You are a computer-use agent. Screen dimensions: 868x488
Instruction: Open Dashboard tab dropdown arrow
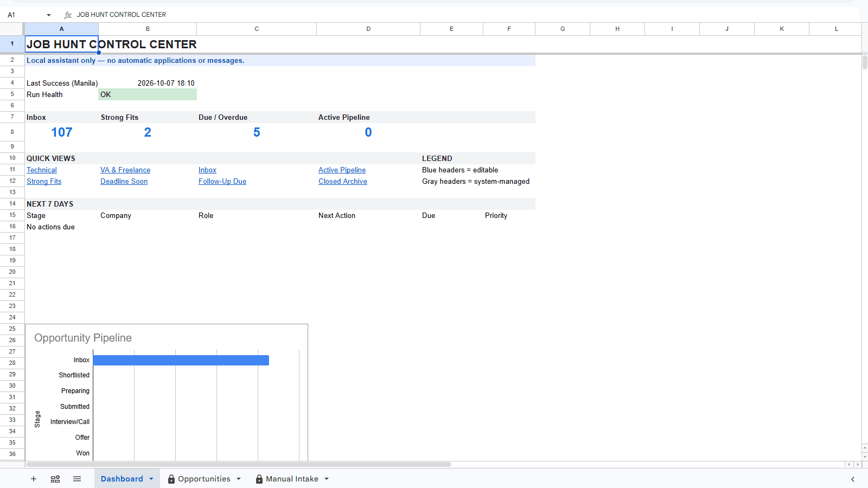pos(151,479)
